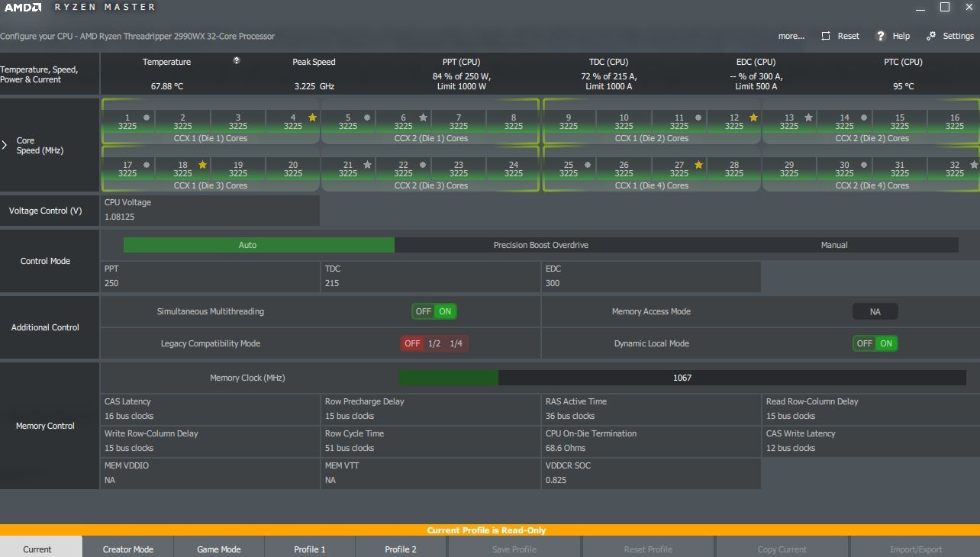Click the gray dot on core 14

[x=863, y=118]
